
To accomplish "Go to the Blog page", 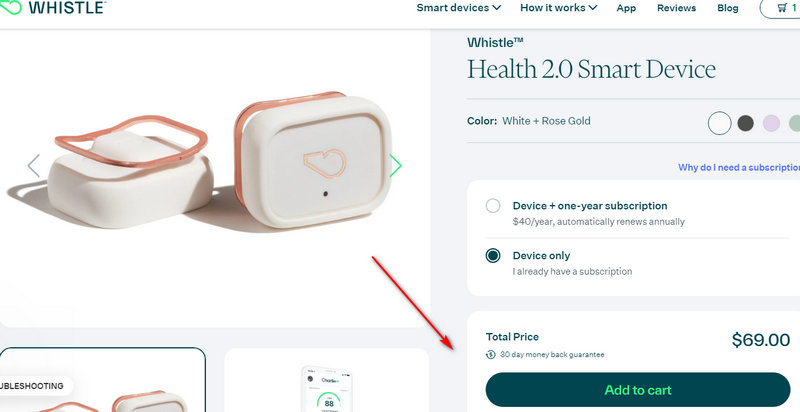I will click(728, 8).
